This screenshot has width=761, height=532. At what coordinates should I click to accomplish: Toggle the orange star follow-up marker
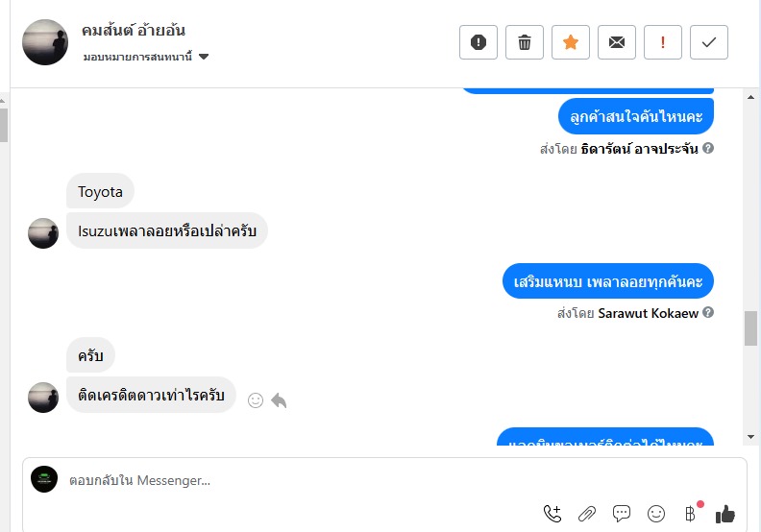coord(570,42)
